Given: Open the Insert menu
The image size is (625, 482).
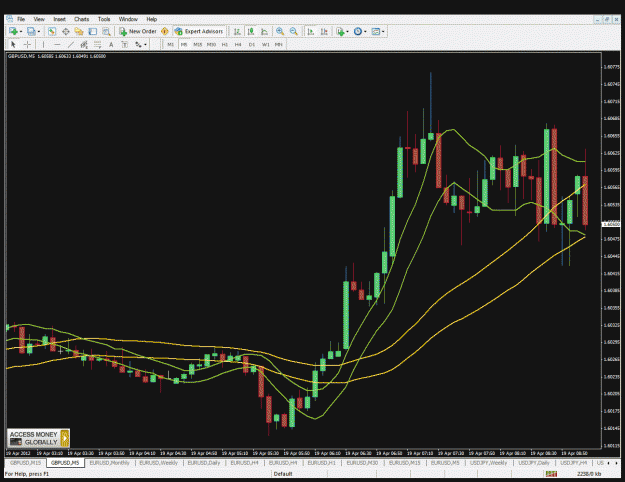Looking at the screenshot, I should pyautogui.click(x=59, y=19).
